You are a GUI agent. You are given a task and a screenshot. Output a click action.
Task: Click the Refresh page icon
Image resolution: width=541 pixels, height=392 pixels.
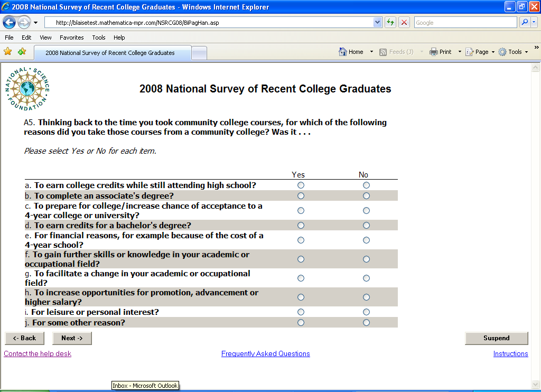click(x=390, y=23)
